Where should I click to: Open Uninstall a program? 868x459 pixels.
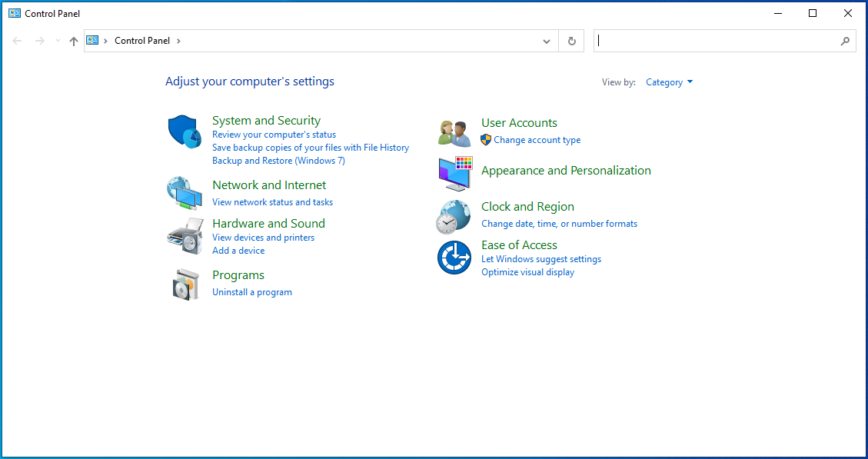(252, 291)
